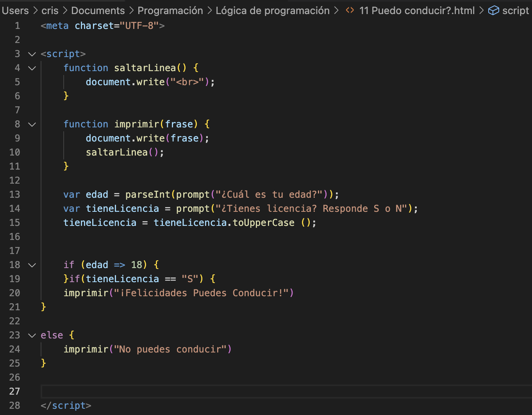The width and height of the screenshot is (532, 415).
Task: Open the Lógica de programación breadcrumb folder
Action: (x=273, y=11)
